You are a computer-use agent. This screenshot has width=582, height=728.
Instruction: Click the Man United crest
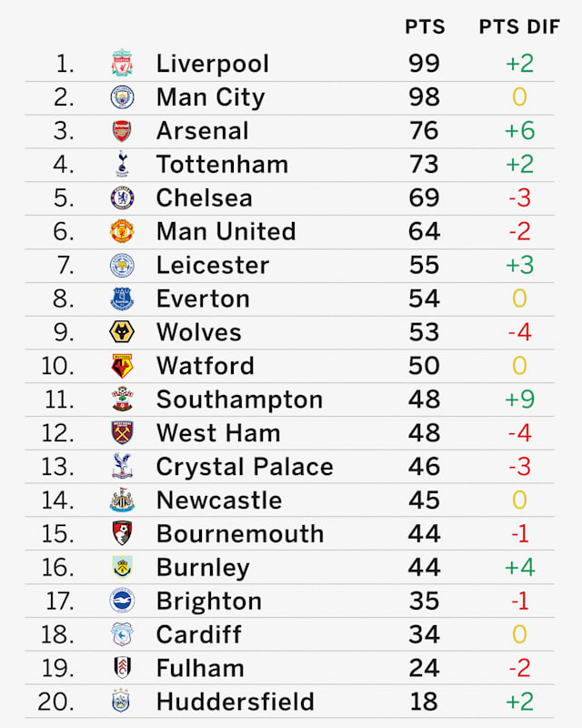pos(122,231)
